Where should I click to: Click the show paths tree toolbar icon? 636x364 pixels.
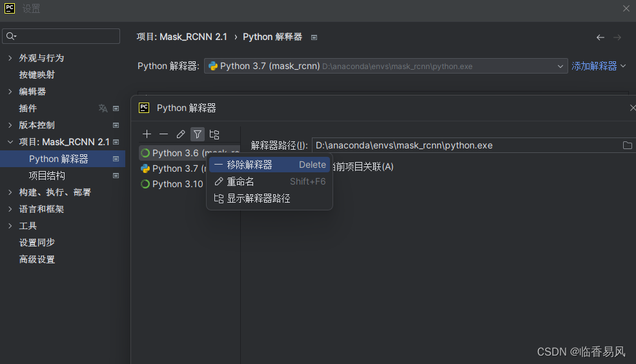(x=214, y=134)
